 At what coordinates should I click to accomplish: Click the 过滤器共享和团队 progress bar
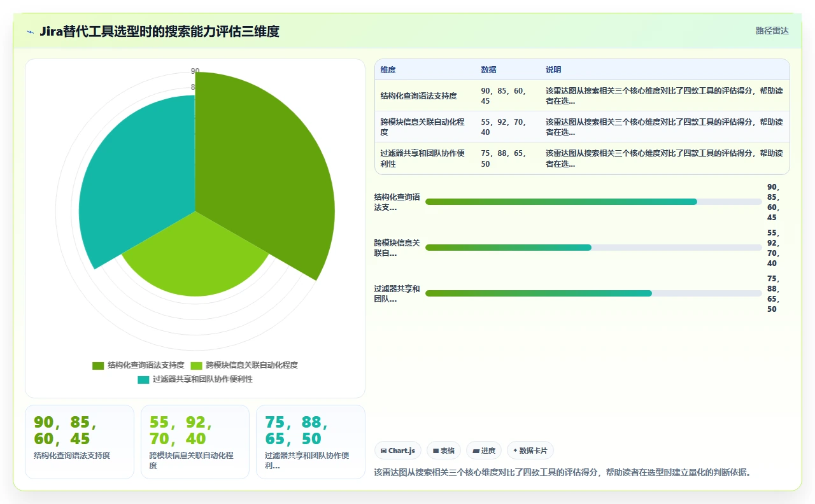[593, 293]
